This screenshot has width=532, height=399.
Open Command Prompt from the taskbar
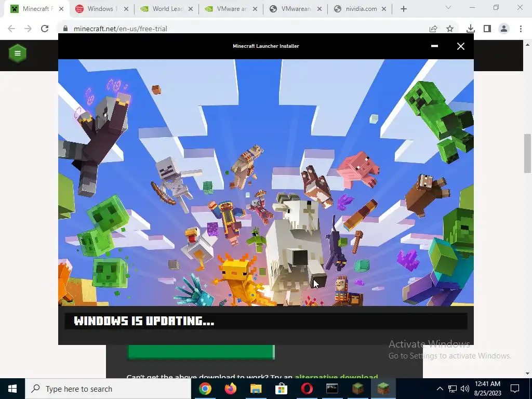pos(332,389)
